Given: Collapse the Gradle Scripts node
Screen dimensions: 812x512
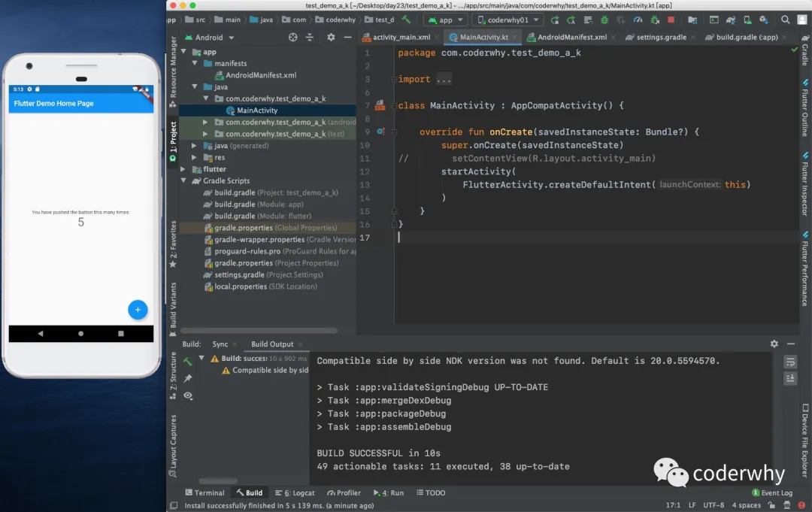Looking at the screenshot, I should tap(183, 180).
